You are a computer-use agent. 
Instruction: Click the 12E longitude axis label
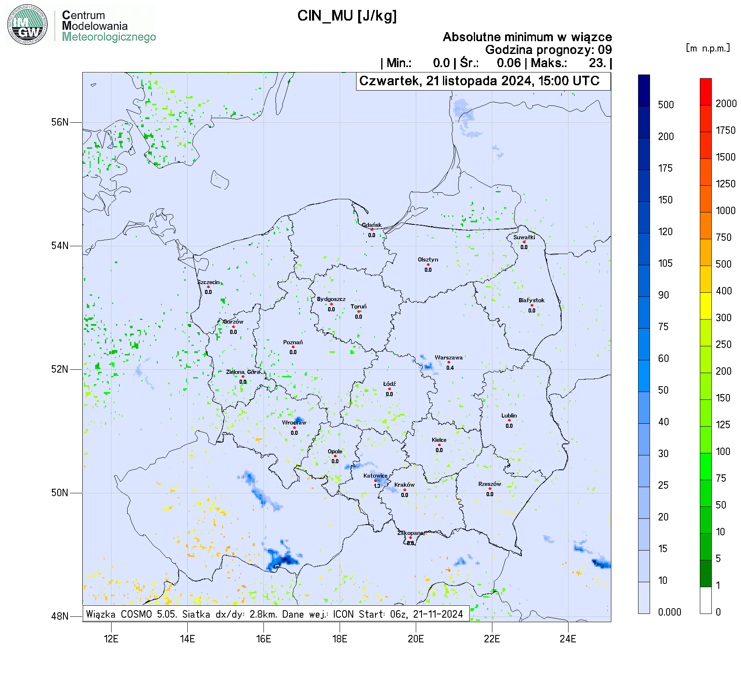click(111, 639)
